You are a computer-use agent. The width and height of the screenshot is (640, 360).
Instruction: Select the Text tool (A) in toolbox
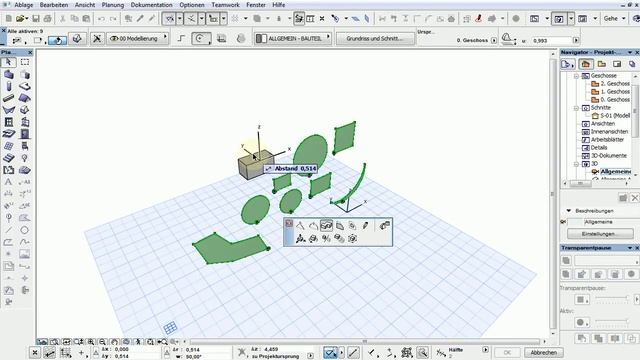point(8,182)
